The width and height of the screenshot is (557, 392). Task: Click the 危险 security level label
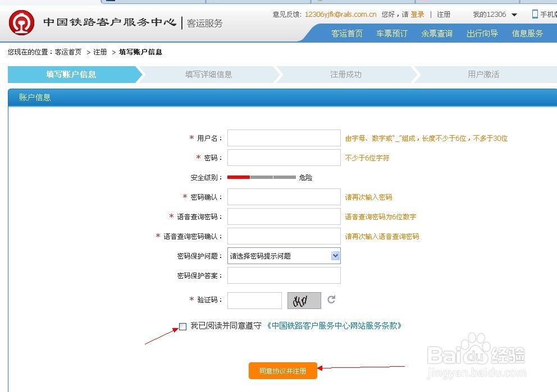[305, 177]
